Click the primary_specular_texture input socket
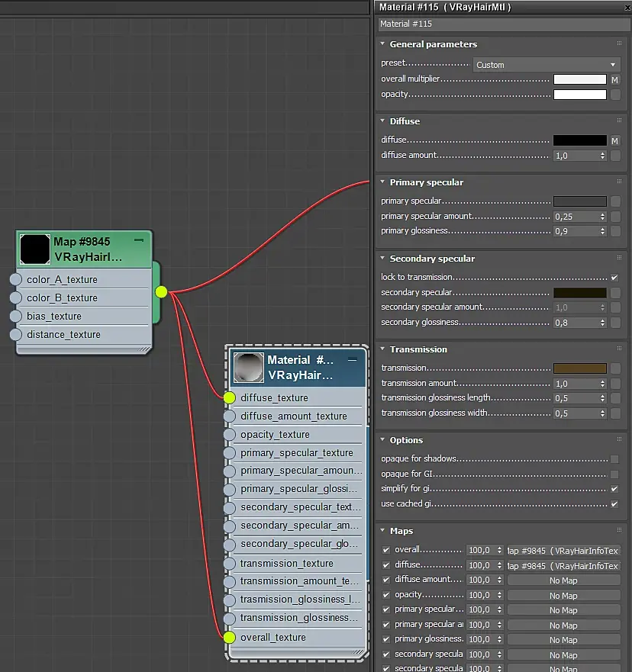 [230, 452]
